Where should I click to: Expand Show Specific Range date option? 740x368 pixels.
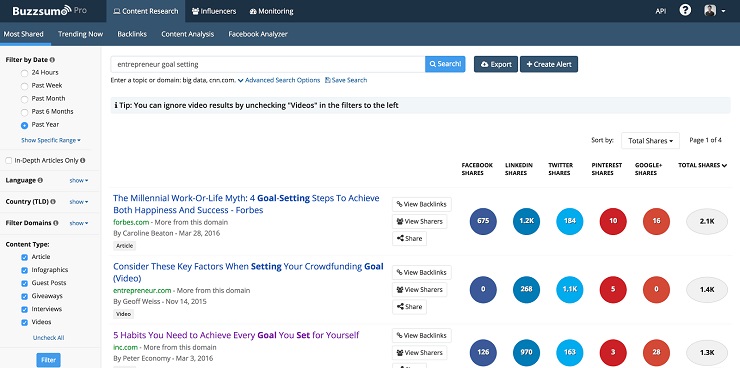51,140
